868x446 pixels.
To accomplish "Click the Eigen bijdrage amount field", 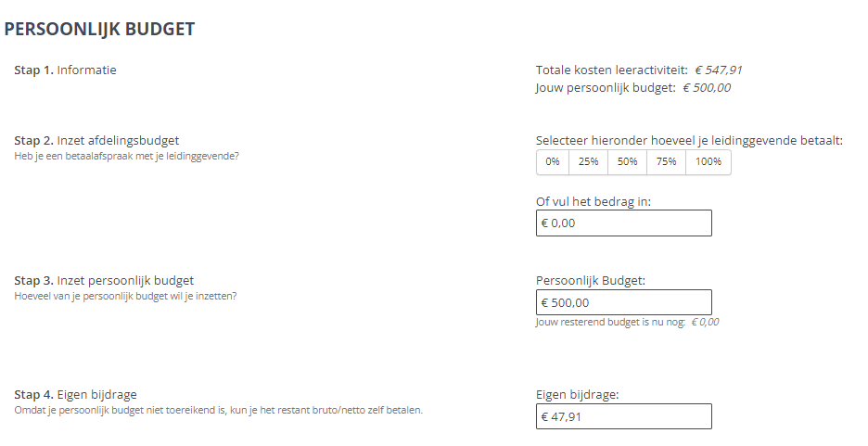I will click(x=623, y=416).
